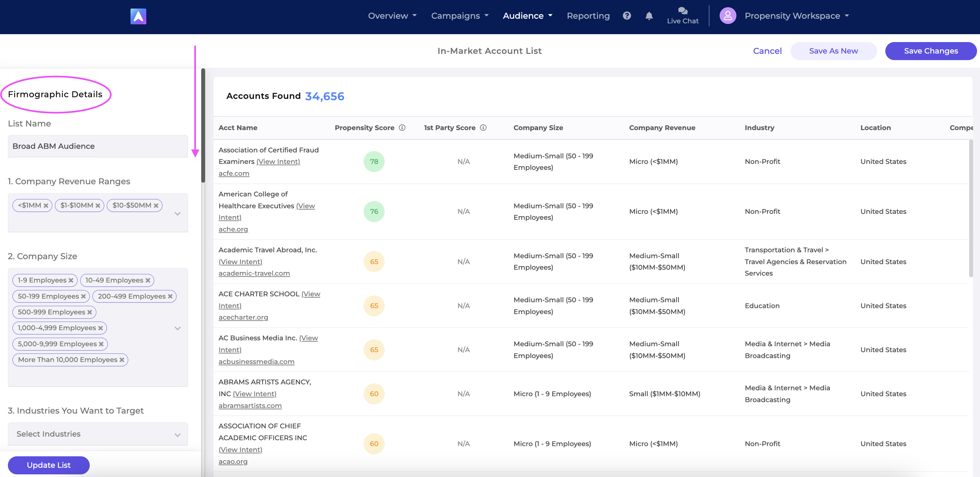Viewport: 980px width, 477px height.
Task: Open the Select Industries dropdown
Action: click(98, 434)
